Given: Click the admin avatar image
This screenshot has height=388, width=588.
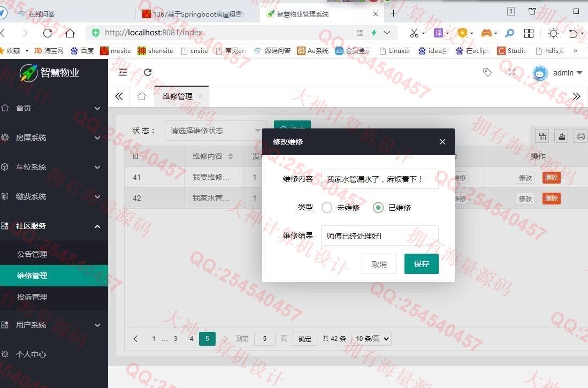Looking at the screenshot, I should [540, 73].
